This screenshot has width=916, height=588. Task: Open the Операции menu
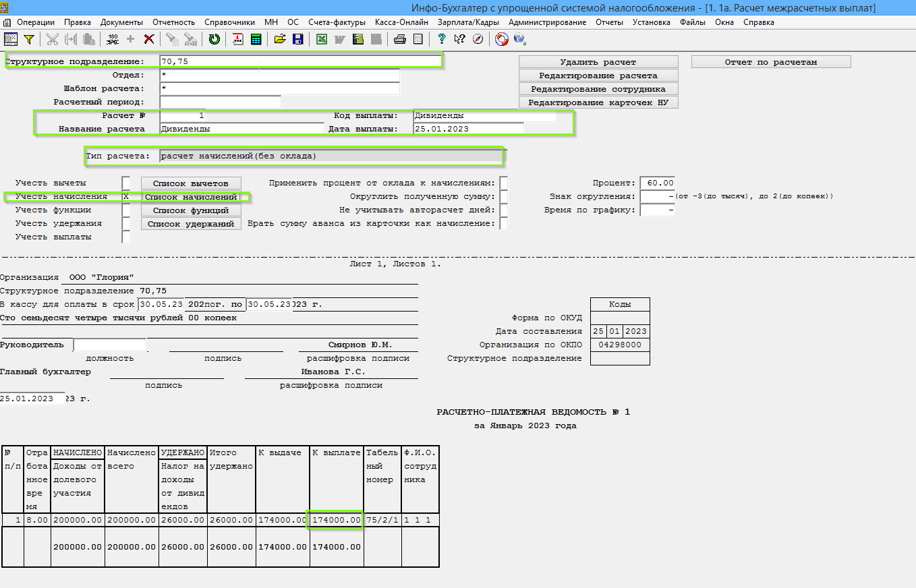[36, 22]
